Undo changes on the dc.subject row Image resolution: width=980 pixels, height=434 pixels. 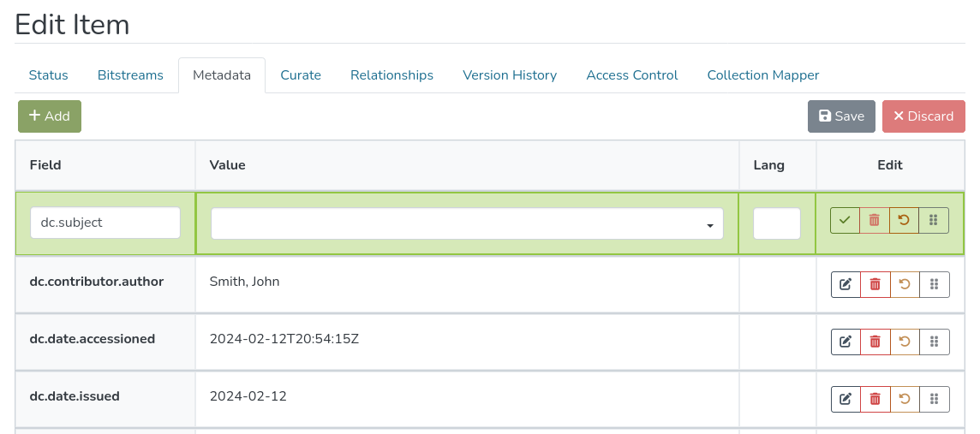(x=904, y=220)
